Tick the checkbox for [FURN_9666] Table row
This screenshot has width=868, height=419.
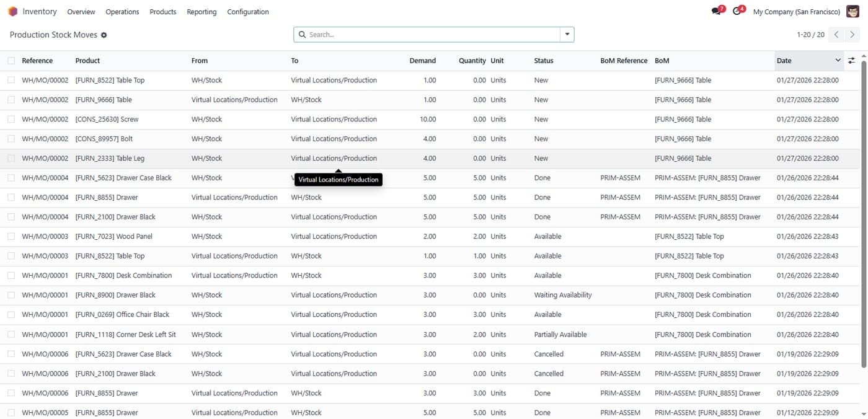tap(11, 100)
